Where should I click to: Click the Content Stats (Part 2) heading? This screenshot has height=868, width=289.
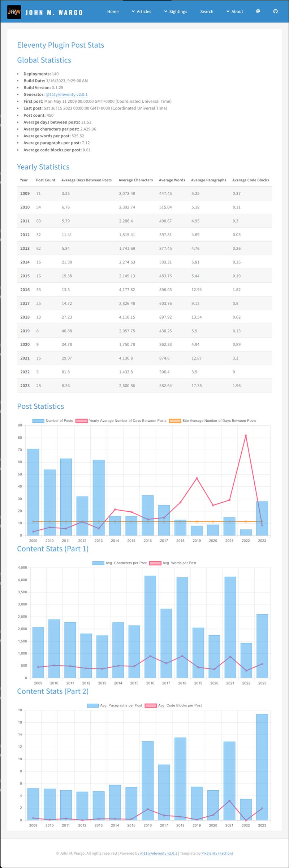[53, 691]
